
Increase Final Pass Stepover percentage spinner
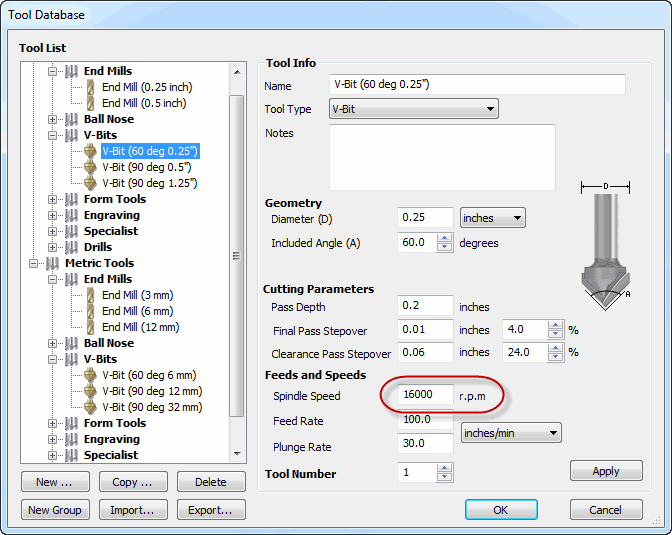tap(556, 325)
